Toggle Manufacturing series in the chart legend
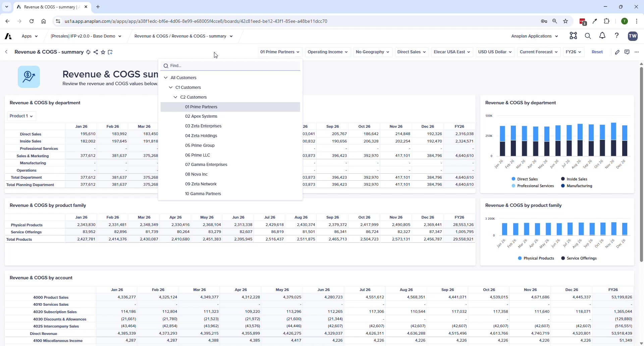The image size is (644, 346). coord(580,186)
